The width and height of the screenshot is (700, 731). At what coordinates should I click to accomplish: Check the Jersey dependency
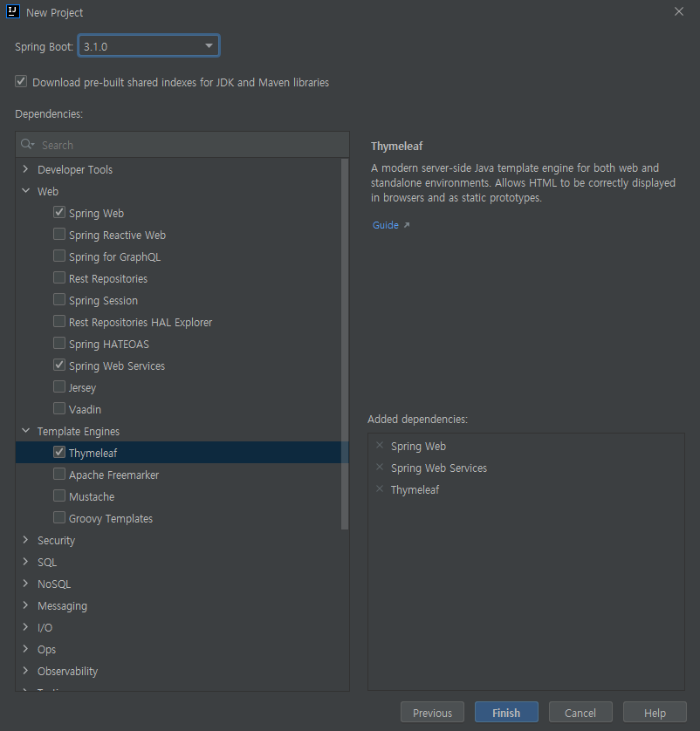[59, 386]
